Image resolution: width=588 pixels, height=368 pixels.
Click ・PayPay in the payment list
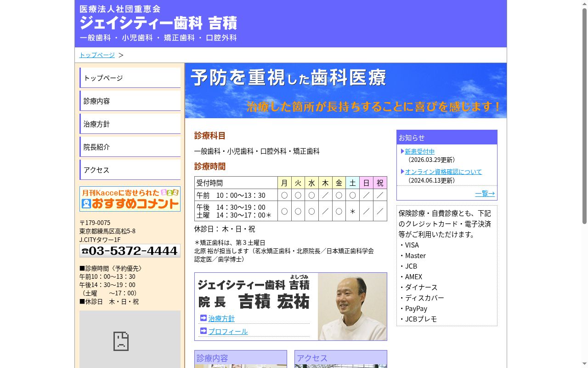(413, 308)
